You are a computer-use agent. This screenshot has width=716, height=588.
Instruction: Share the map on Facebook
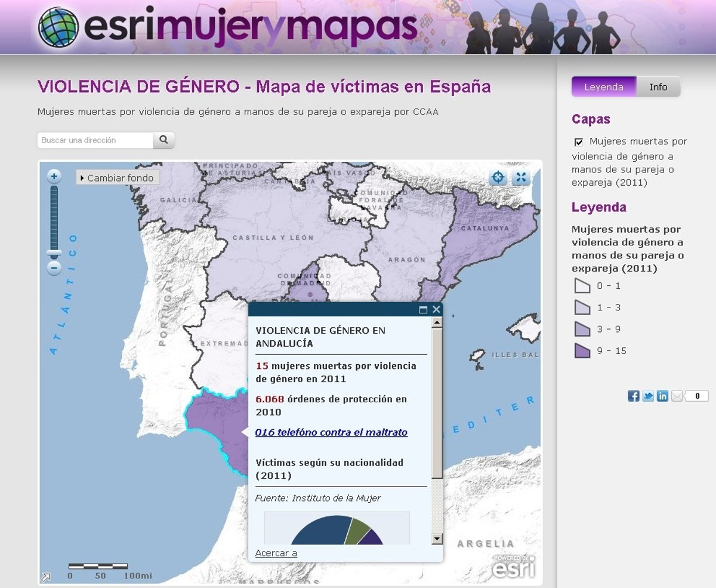pos(634,396)
